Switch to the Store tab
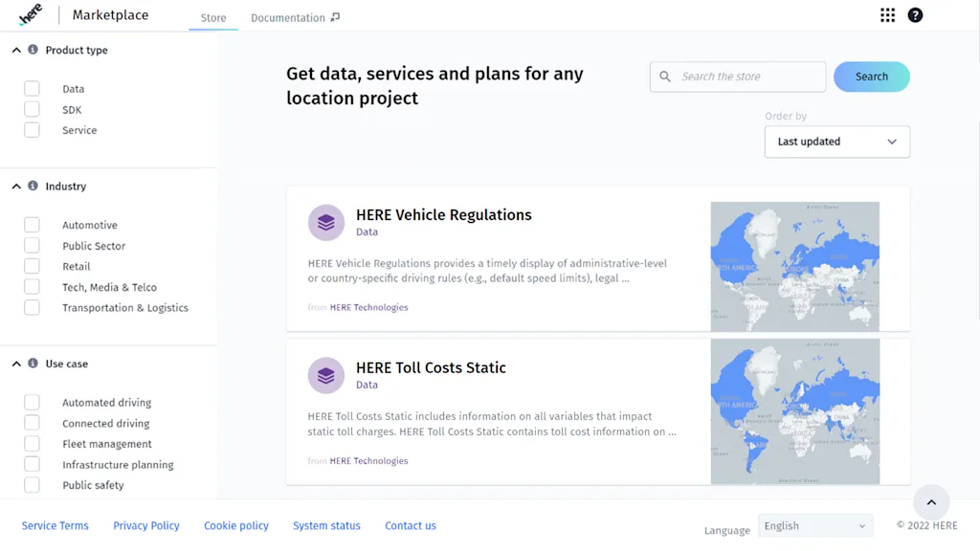This screenshot has width=980, height=551. tap(213, 17)
